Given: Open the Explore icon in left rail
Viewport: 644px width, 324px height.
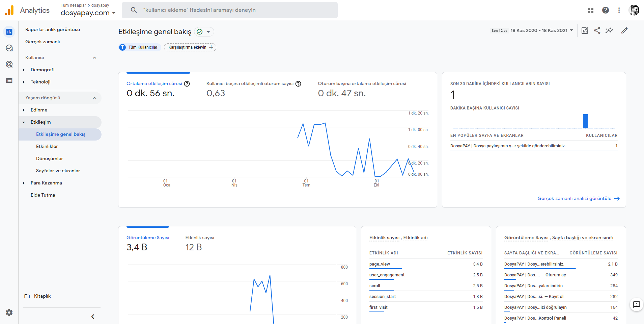Looking at the screenshot, I should pos(9,48).
